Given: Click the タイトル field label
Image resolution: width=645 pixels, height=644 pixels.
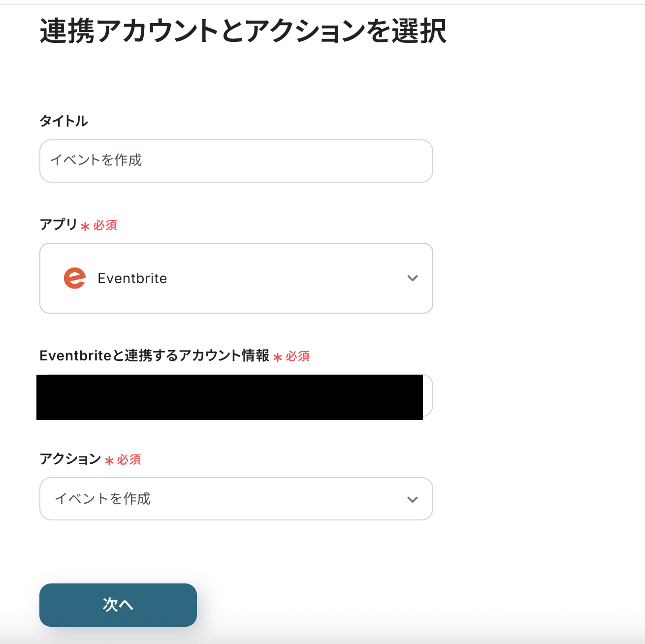Looking at the screenshot, I should tap(64, 121).
